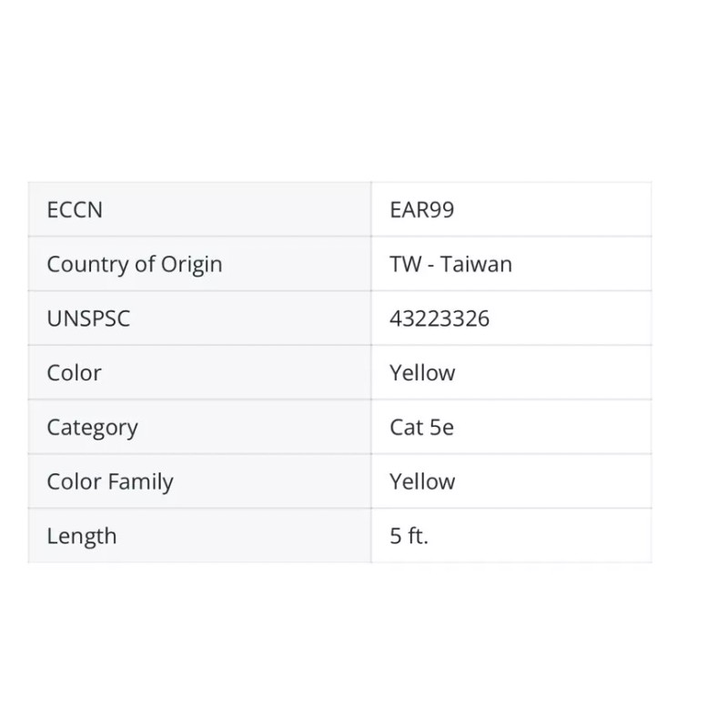Select the TW - Taiwan value
Image resolution: width=728 pixels, height=728 pixels.
(450, 265)
